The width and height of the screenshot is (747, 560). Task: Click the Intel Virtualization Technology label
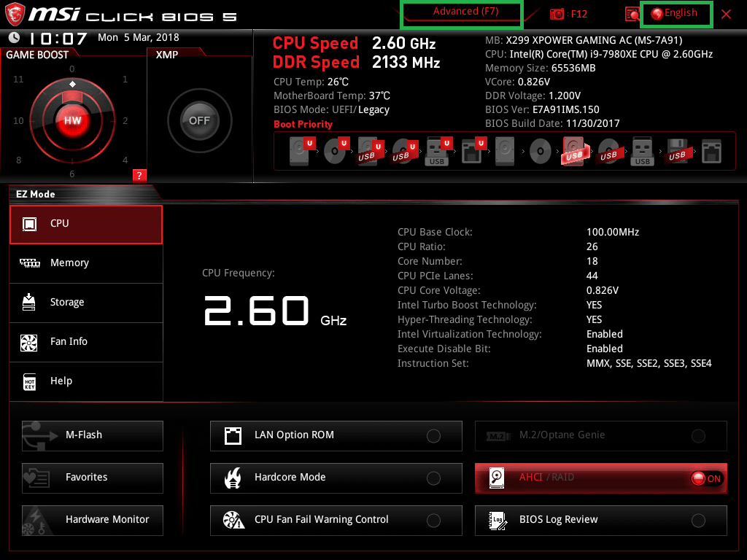[x=469, y=334]
